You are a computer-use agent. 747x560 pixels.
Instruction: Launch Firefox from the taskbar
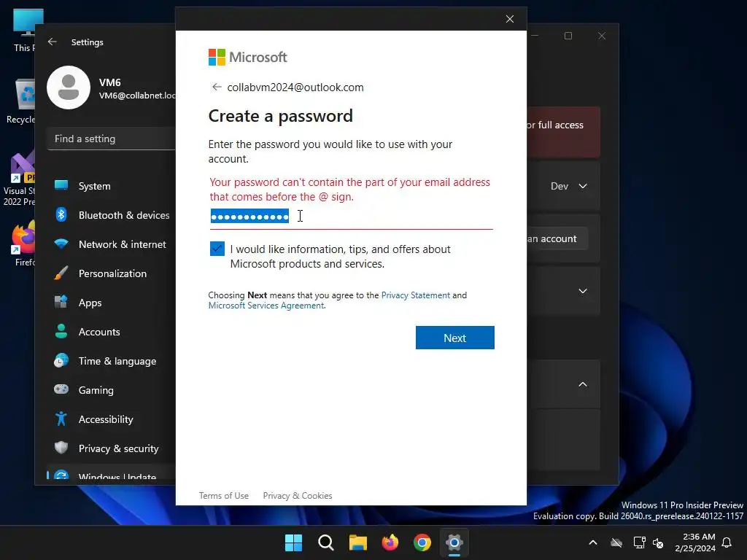coord(390,542)
